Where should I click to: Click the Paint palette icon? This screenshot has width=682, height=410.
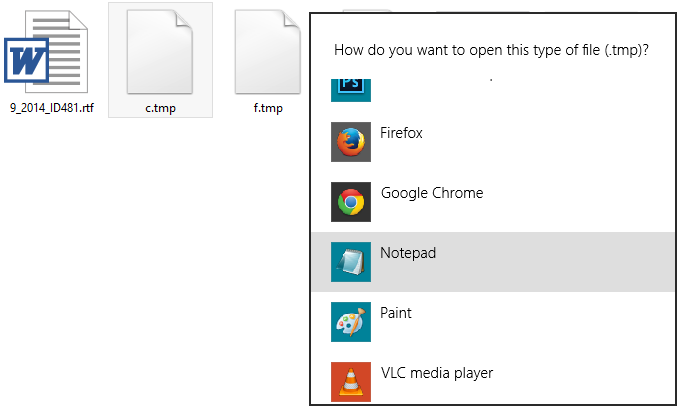point(351,322)
